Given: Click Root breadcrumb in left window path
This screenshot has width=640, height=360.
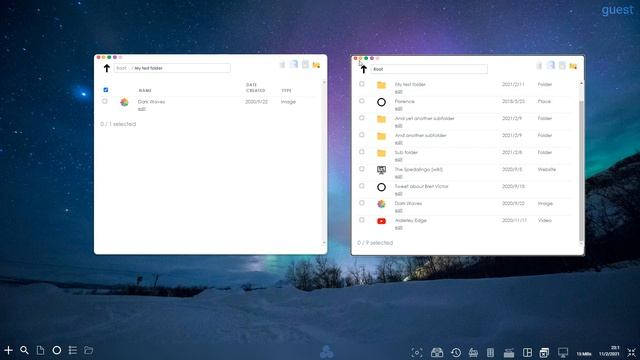Looking at the screenshot, I should (x=121, y=68).
